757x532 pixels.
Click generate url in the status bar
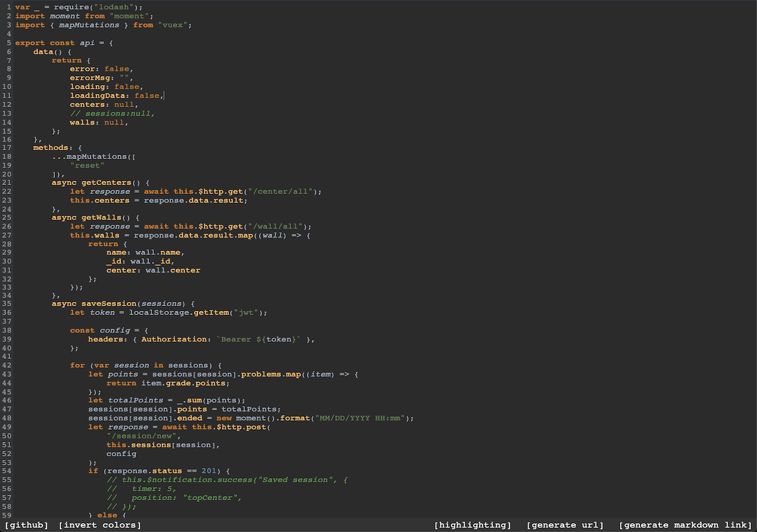(x=564, y=525)
